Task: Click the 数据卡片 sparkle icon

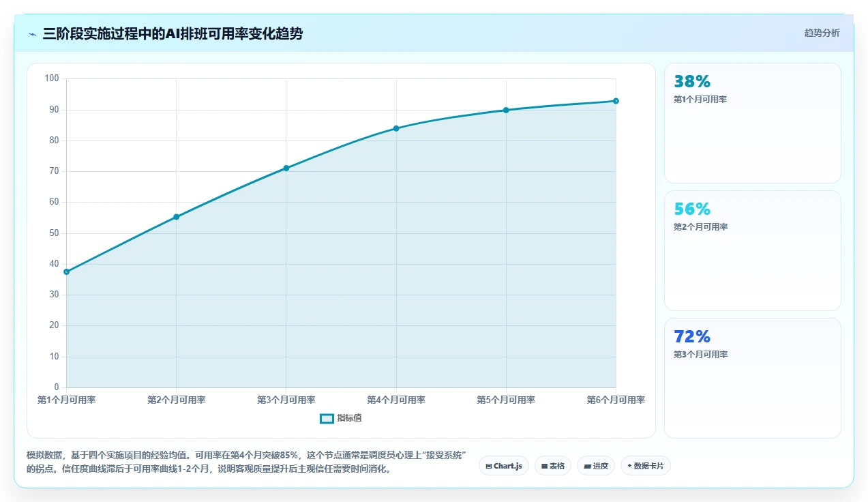Action: tap(629, 466)
